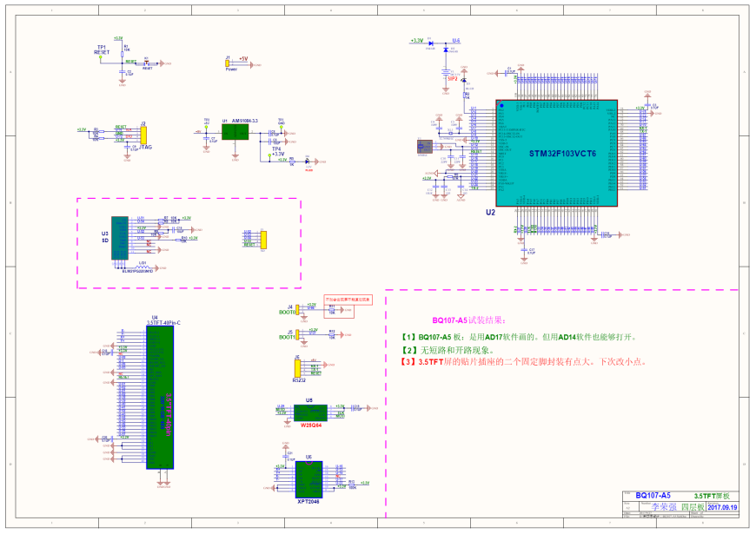
Task: Click the TP1 RESET test point label
Action: (x=102, y=49)
